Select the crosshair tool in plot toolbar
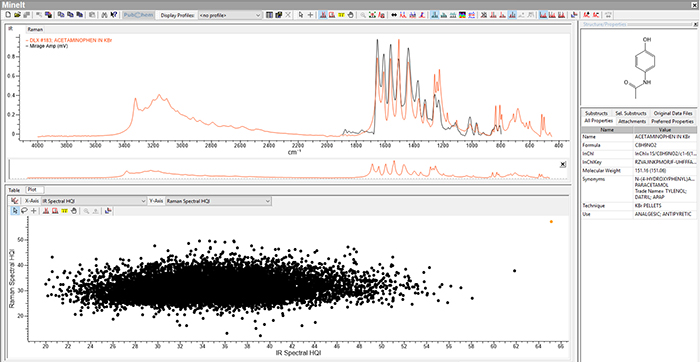700x362 pixels. pyautogui.click(x=34, y=211)
